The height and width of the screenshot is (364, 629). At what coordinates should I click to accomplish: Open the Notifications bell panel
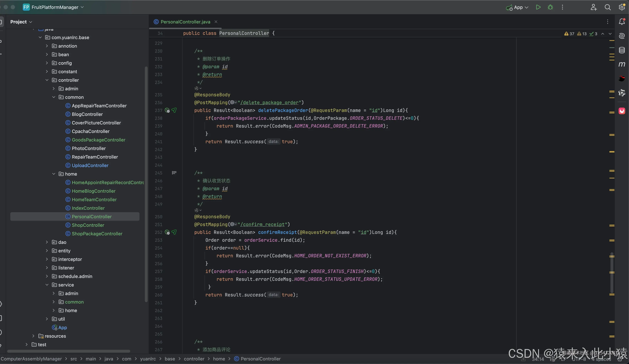click(x=622, y=22)
